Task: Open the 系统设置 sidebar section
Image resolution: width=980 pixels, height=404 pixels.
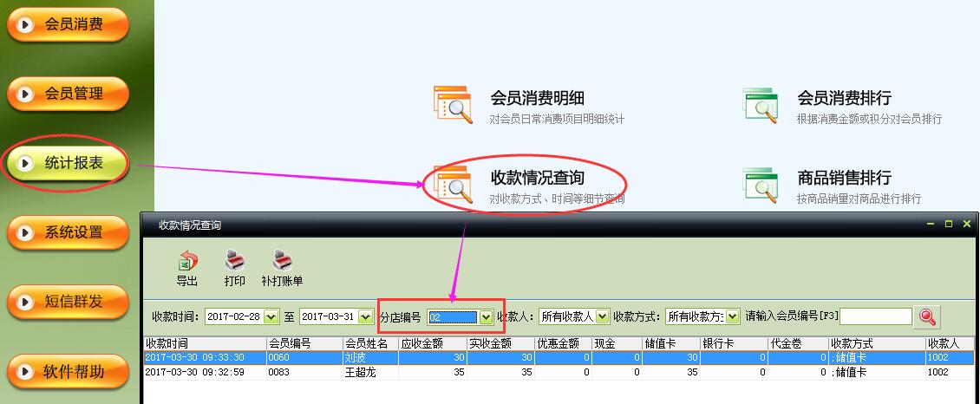Action: [68, 233]
